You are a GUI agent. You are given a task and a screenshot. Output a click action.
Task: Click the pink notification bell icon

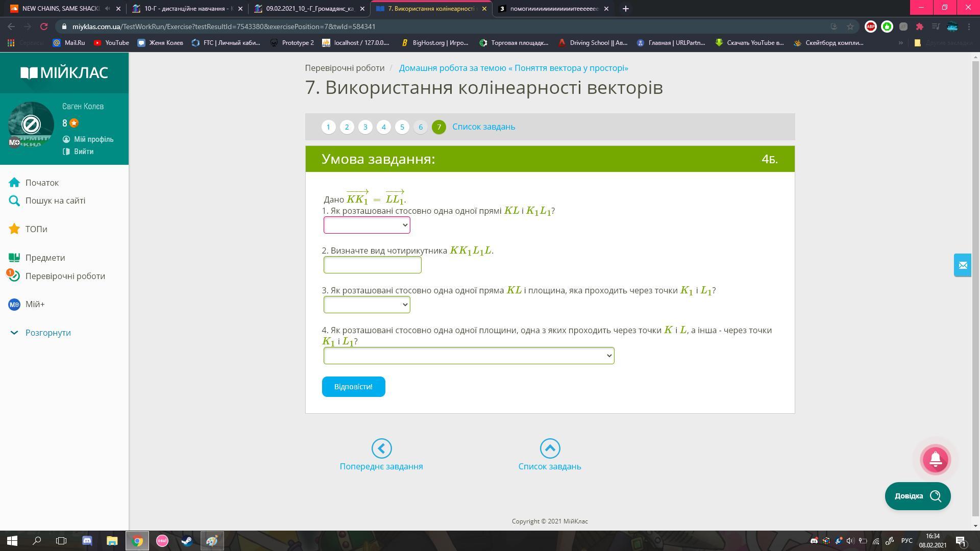pos(935,459)
